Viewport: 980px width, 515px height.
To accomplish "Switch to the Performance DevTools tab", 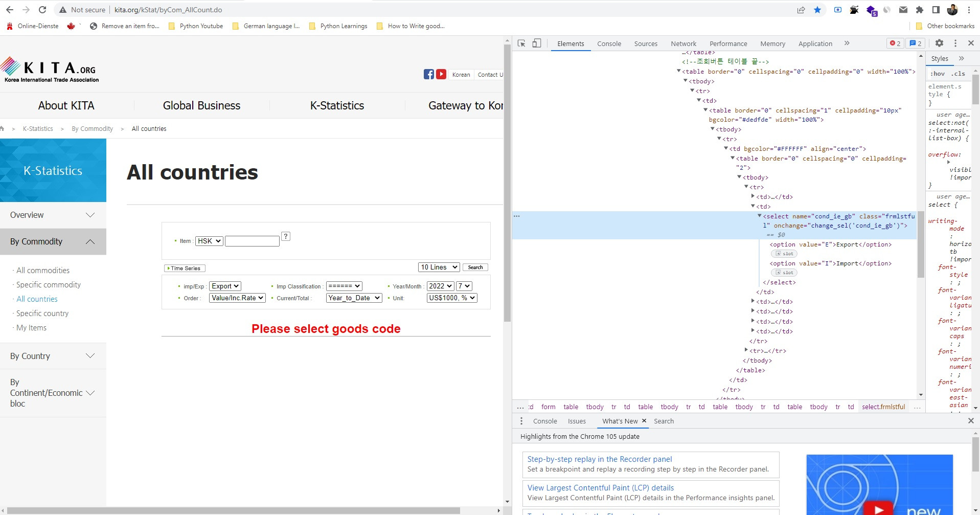I will tap(728, 43).
